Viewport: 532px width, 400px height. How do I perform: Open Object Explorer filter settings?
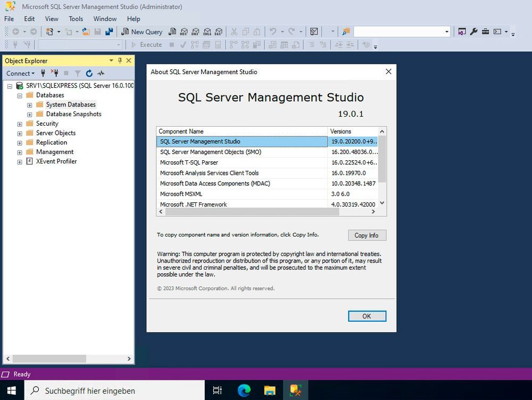[x=78, y=73]
